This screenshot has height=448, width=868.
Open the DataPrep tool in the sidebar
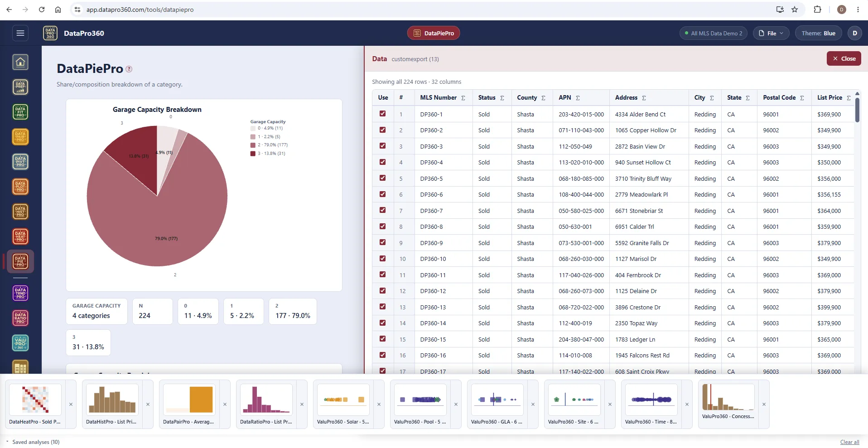point(20,87)
